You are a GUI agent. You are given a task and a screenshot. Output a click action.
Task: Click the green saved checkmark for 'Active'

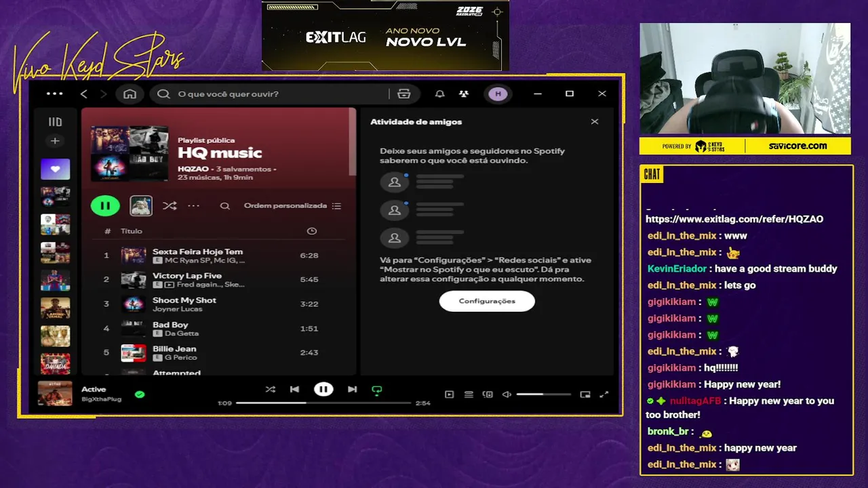[x=140, y=394]
